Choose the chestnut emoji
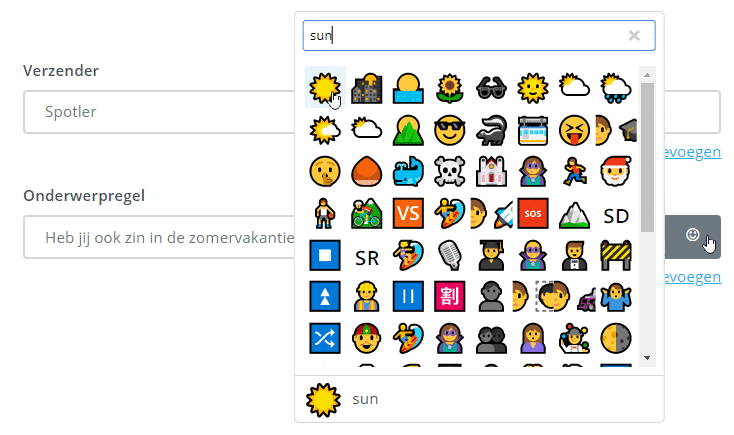 tap(367, 171)
